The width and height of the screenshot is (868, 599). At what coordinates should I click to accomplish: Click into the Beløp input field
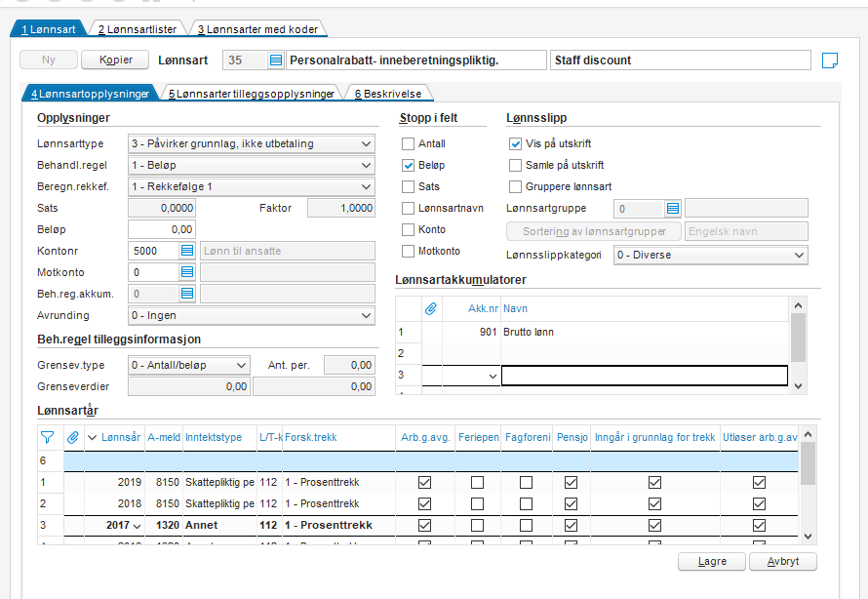tap(161, 229)
